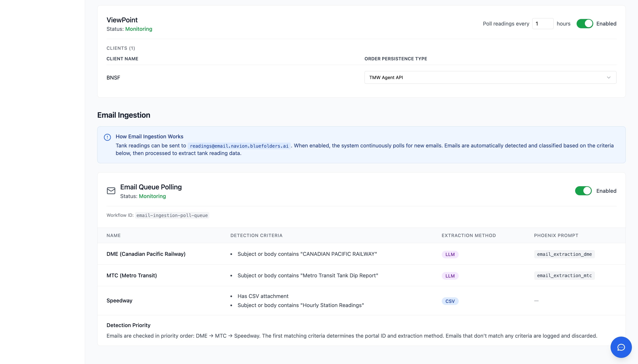
Task: Expand the Order Persistence Type selector for BNSF
Action: pyautogui.click(x=490, y=77)
